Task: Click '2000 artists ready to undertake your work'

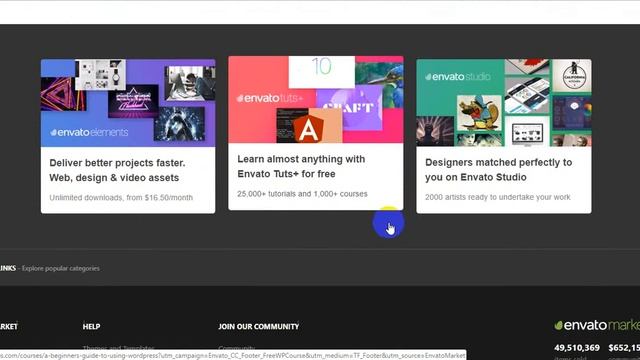Action: point(498,197)
